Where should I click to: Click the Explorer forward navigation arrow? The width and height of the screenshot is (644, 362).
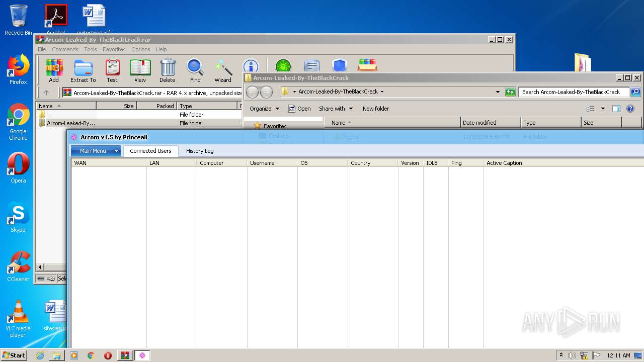[266, 92]
